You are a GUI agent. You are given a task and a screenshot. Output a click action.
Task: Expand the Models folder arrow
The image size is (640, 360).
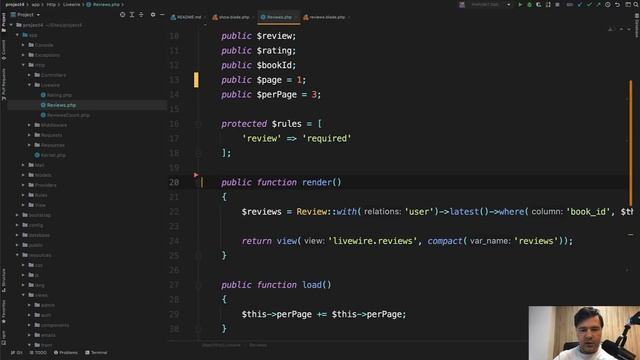point(23,175)
